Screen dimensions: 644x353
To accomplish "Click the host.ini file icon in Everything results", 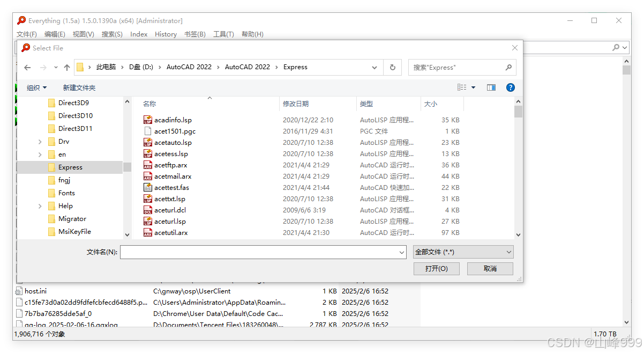I will point(20,291).
